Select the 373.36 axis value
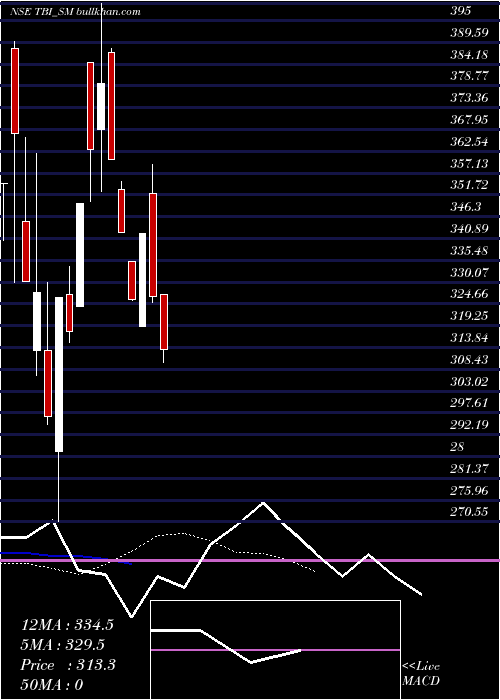 click(x=469, y=98)
